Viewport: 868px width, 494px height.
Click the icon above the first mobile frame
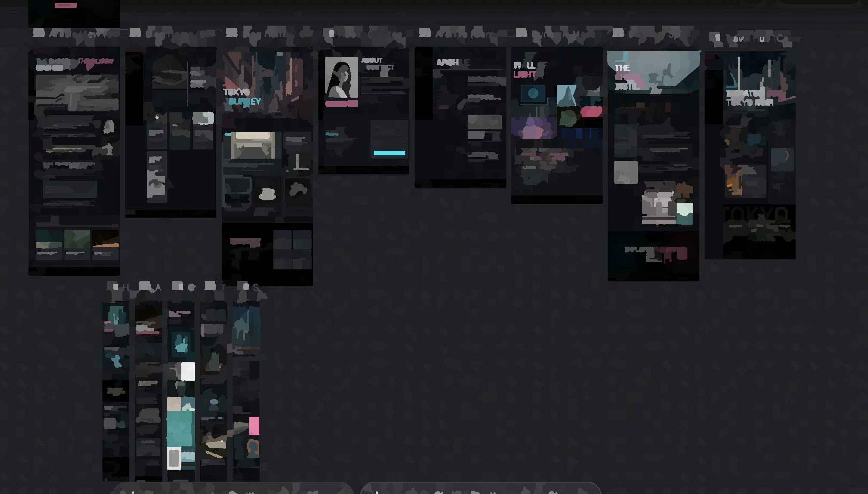[115, 286]
